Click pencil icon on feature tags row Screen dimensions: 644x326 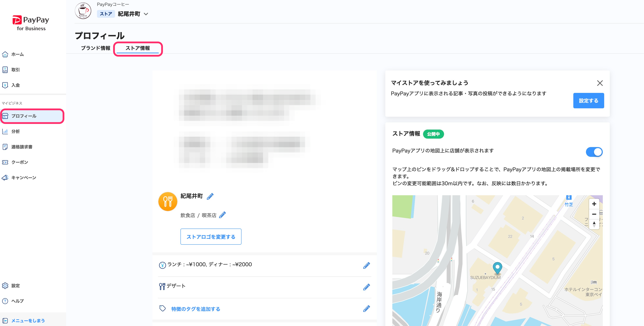click(x=366, y=309)
